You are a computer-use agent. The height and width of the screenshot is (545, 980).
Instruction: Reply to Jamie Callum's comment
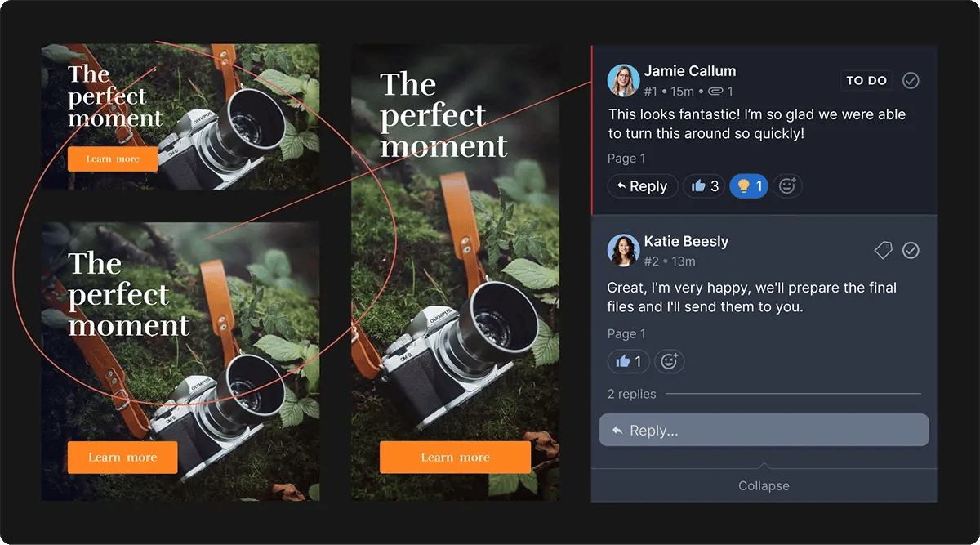tap(642, 186)
